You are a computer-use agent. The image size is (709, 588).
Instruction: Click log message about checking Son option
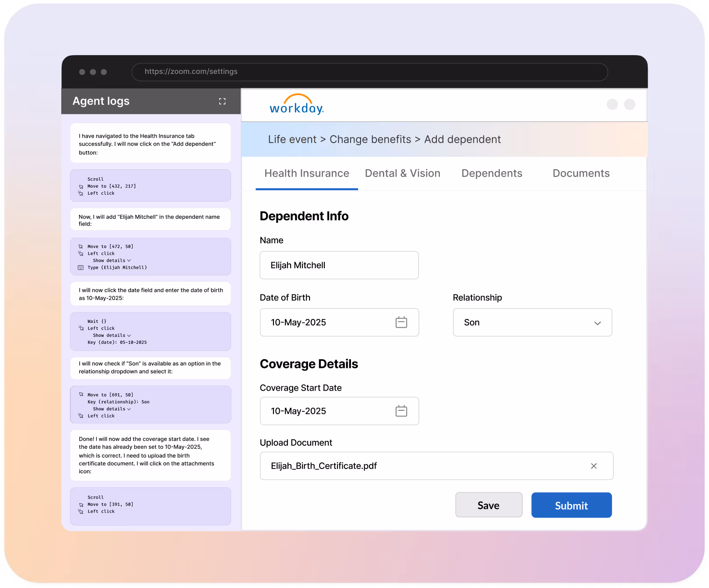(151, 367)
